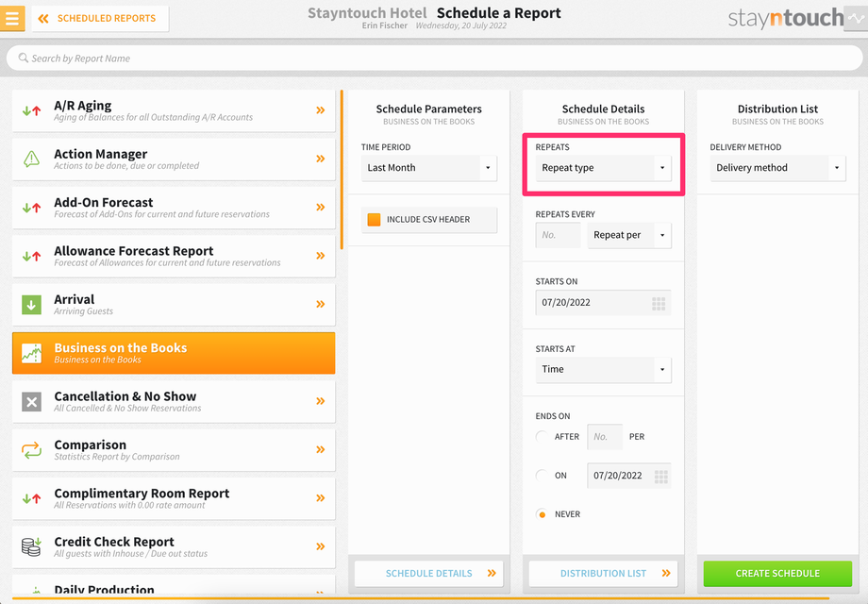This screenshot has height=604, width=868.
Task: Click the Credit Check coins icon
Action: (x=31, y=547)
